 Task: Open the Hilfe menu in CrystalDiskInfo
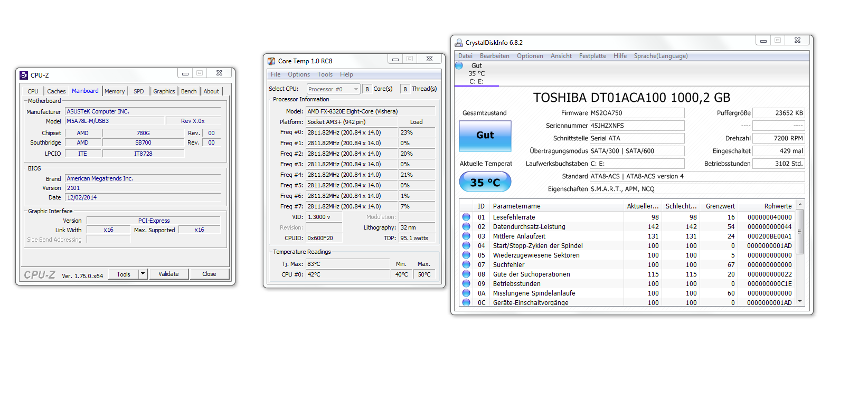tap(620, 56)
